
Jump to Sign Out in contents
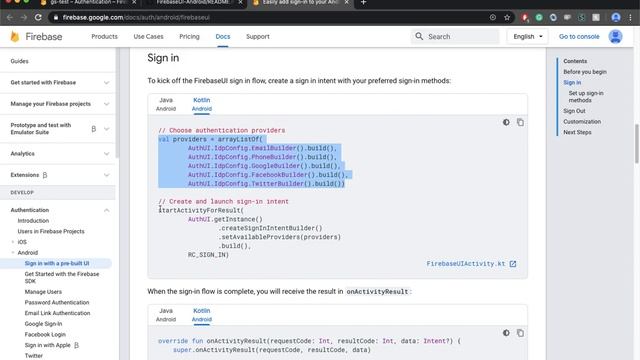(x=574, y=111)
